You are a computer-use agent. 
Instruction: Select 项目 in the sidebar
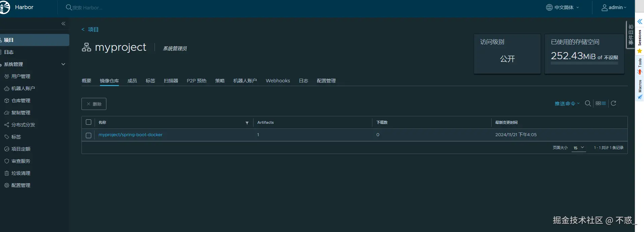pyautogui.click(x=34, y=40)
